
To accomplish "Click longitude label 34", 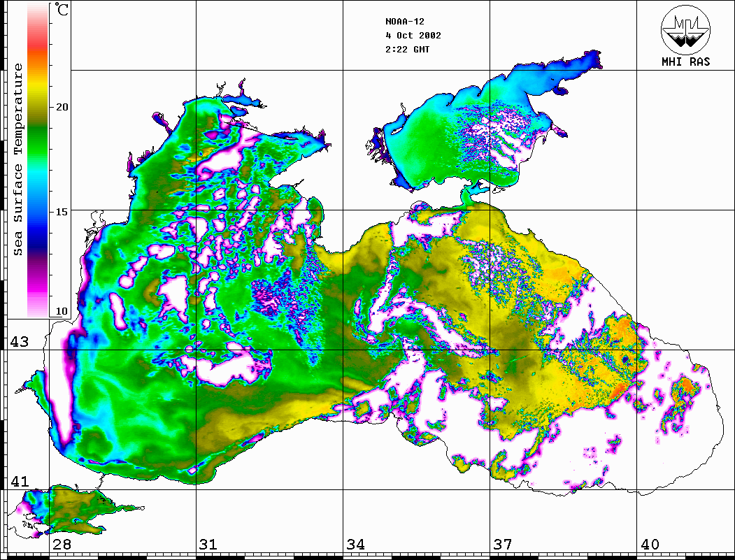I will 355,545.
